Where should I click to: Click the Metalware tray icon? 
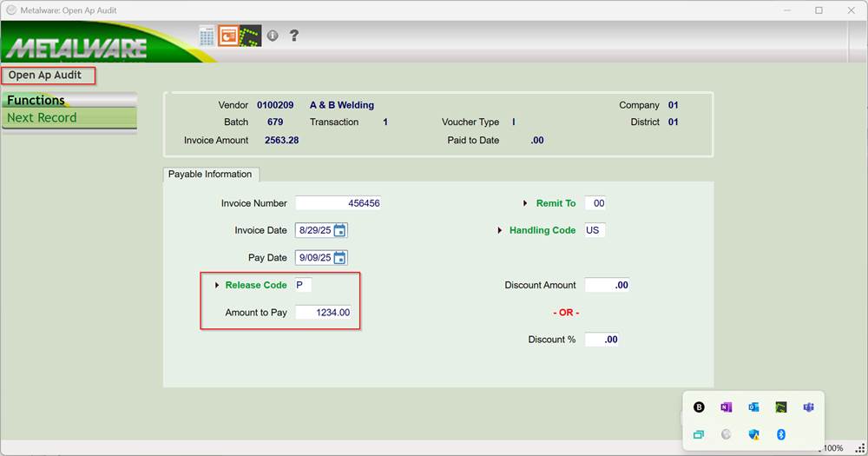781,407
